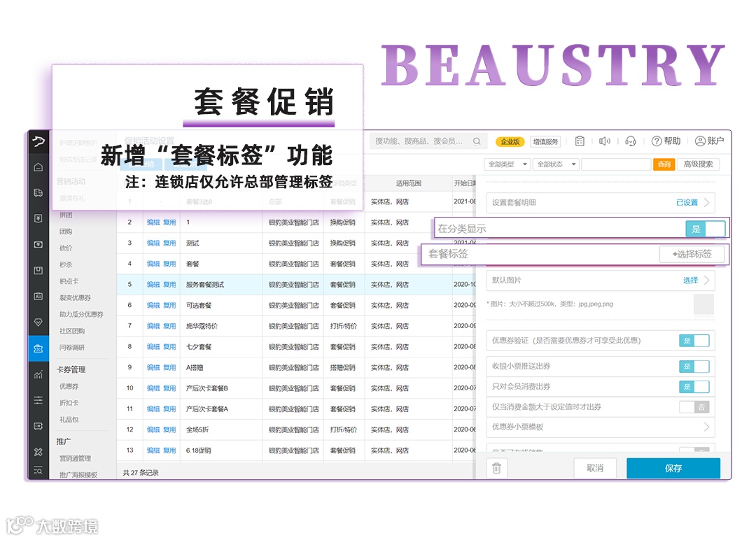Open the clipboard task list icon
Image resolution: width=756 pixels, height=540 pixels.
point(580,141)
